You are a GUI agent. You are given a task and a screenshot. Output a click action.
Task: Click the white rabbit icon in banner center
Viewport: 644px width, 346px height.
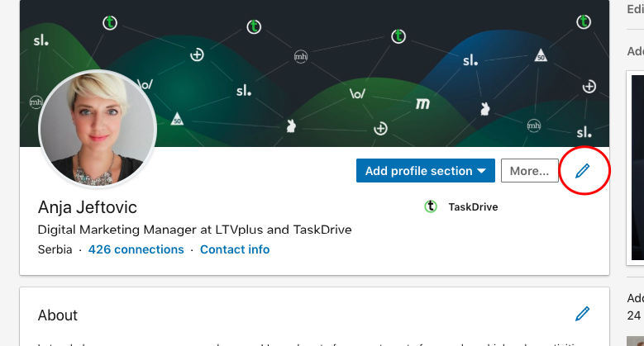pos(291,126)
